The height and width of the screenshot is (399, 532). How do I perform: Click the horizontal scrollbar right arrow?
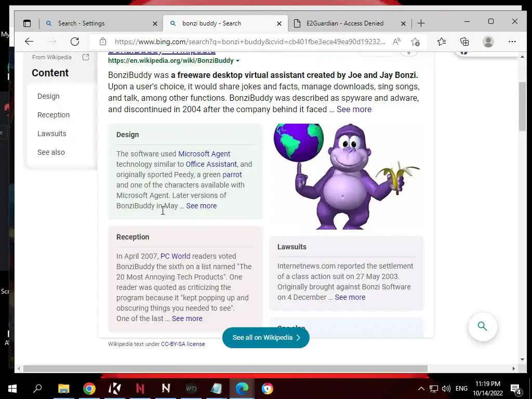[x=514, y=368]
